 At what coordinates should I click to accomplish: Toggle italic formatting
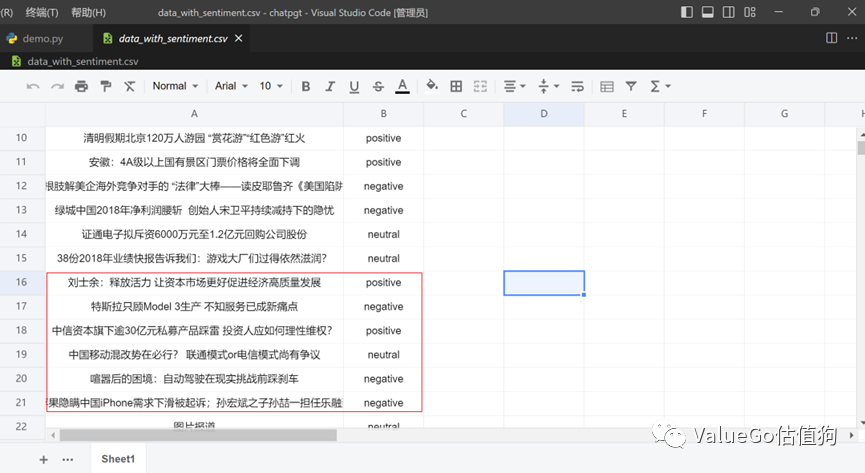coord(330,87)
